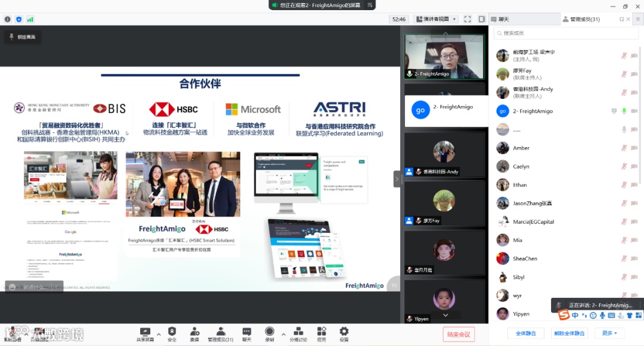Close the members panel tab
644x346 pixels.
[628, 19]
